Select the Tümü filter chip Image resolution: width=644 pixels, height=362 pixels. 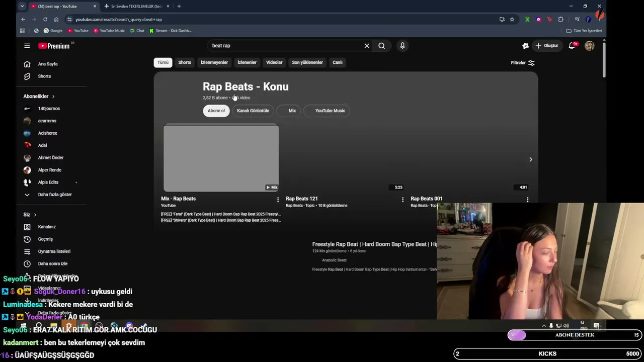163,62
